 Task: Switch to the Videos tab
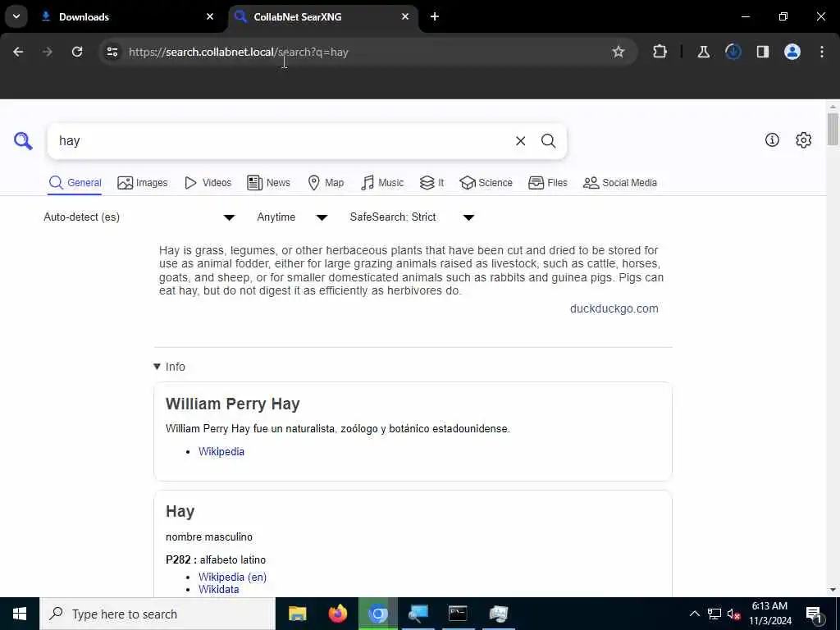pos(208,183)
